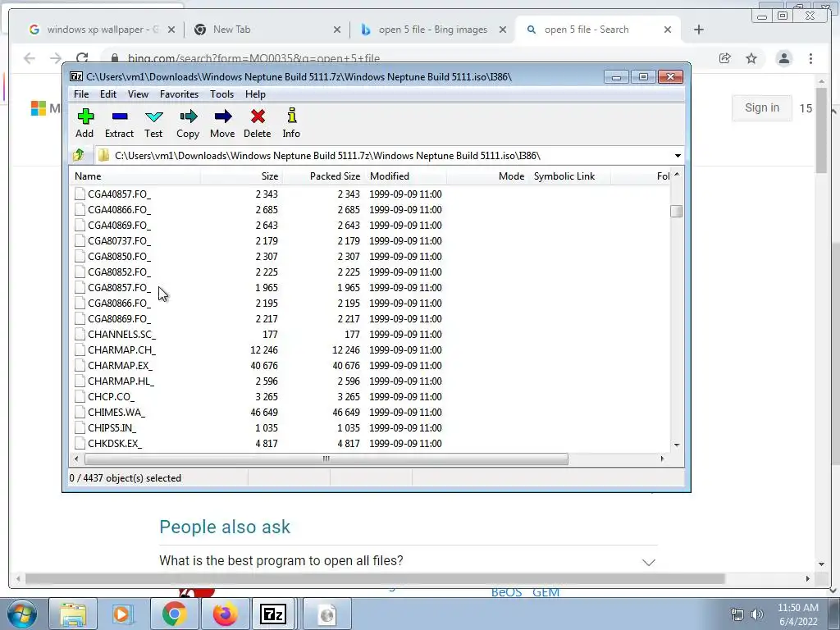Screen dimensions: 840x630
Task: Select file CHARMAP.EX_
Action: click(x=120, y=365)
